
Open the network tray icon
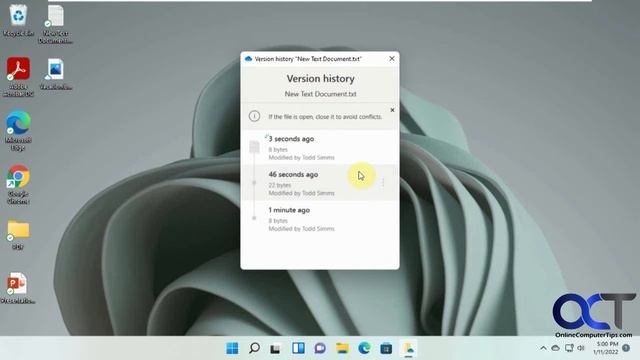point(569,348)
